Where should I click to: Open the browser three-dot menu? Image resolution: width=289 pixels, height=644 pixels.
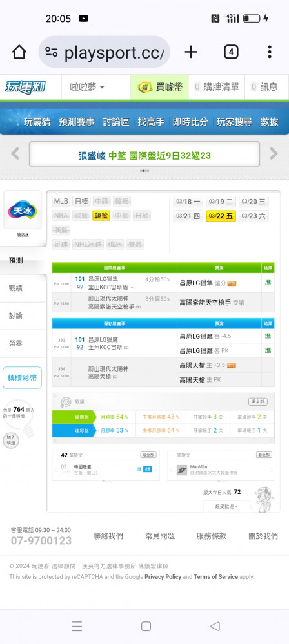pyautogui.click(x=269, y=52)
